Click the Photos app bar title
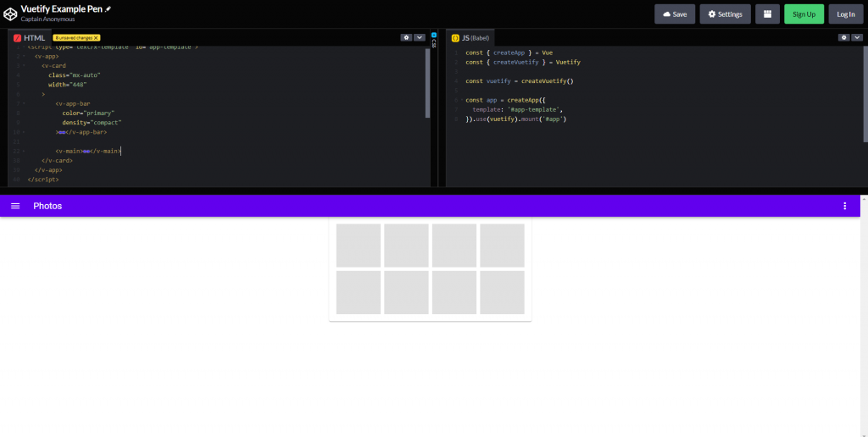 tap(47, 206)
